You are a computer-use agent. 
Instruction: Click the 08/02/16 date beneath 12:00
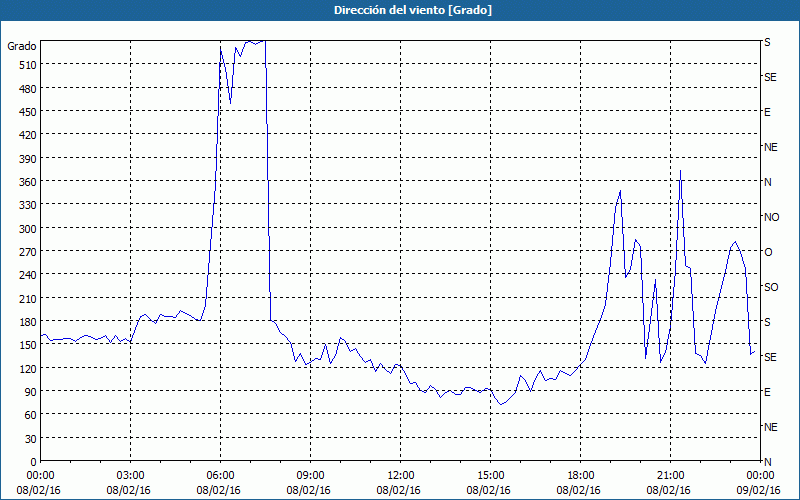398,490
